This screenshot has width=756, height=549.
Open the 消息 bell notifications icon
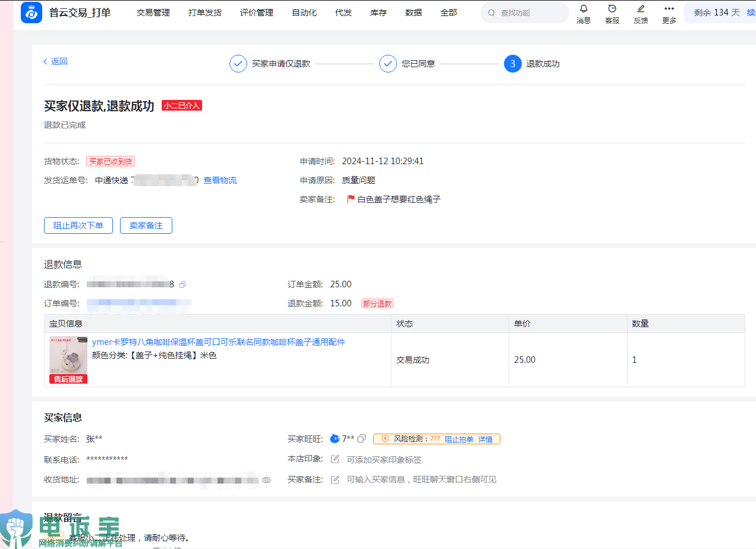pos(583,9)
